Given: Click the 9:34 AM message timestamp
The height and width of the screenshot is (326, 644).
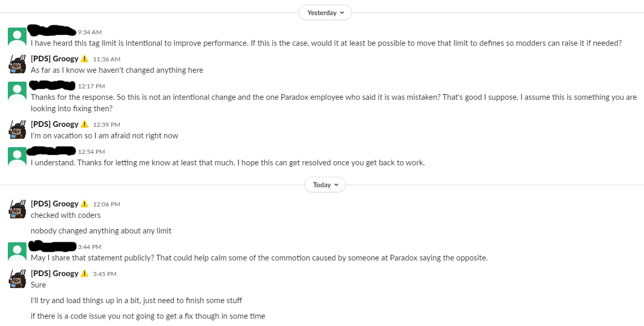Looking at the screenshot, I should (x=90, y=32).
